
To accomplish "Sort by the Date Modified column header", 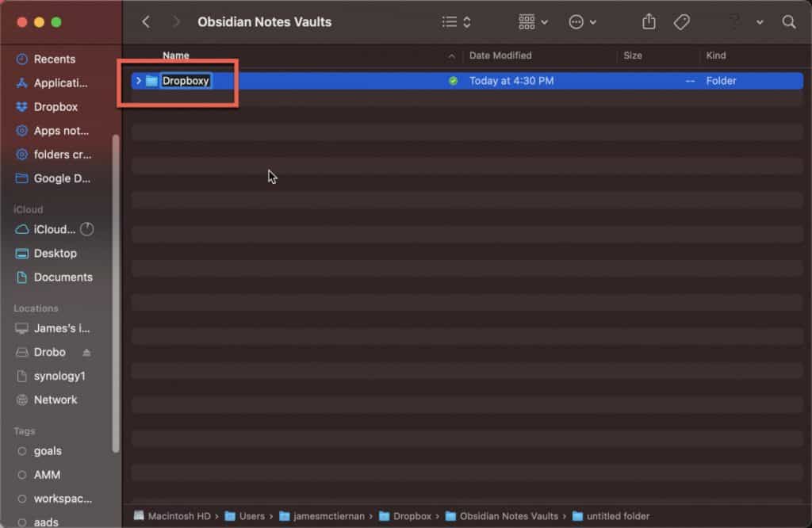I will click(500, 55).
